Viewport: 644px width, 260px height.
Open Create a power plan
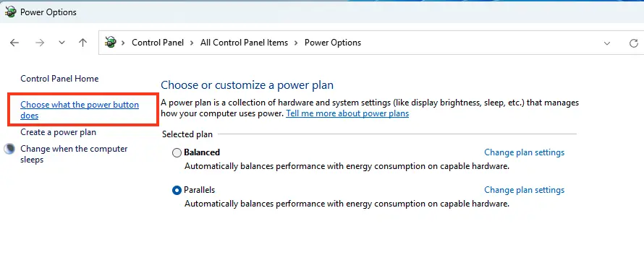coord(59,132)
